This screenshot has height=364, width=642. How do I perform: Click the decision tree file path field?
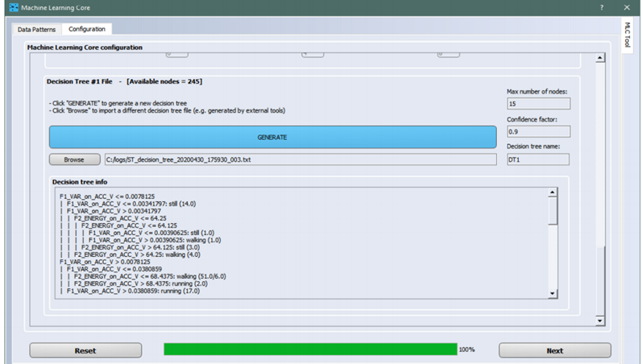[x=300, y=159]
